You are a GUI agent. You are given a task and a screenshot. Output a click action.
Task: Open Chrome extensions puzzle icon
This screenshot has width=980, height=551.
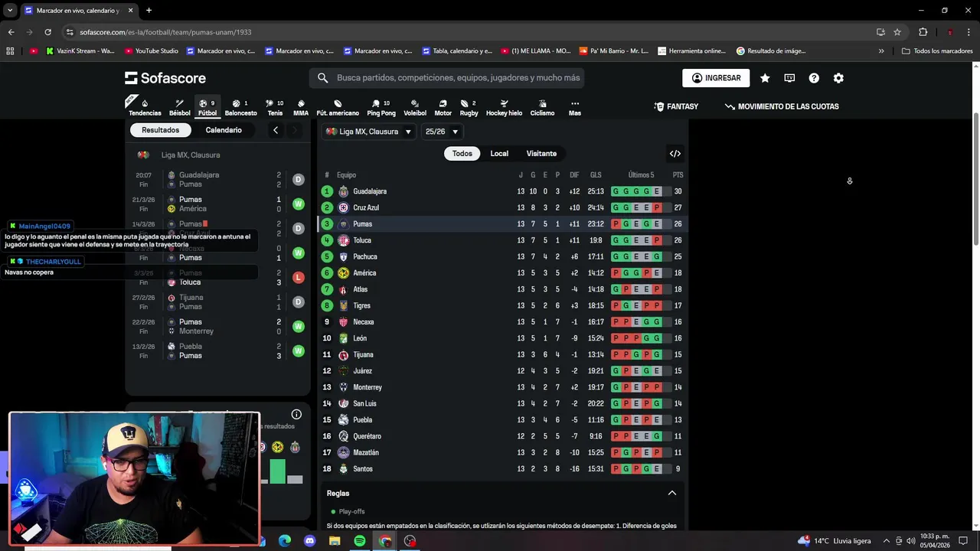tap(923, 32)
